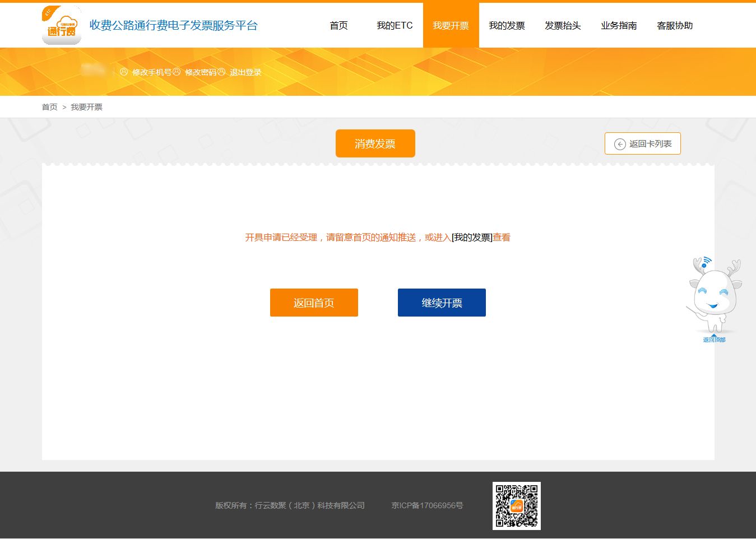Viewport: 756px width, 539px height.
Task: Click 首页 in the breadcrumb trail
Action: pos(49,107)
